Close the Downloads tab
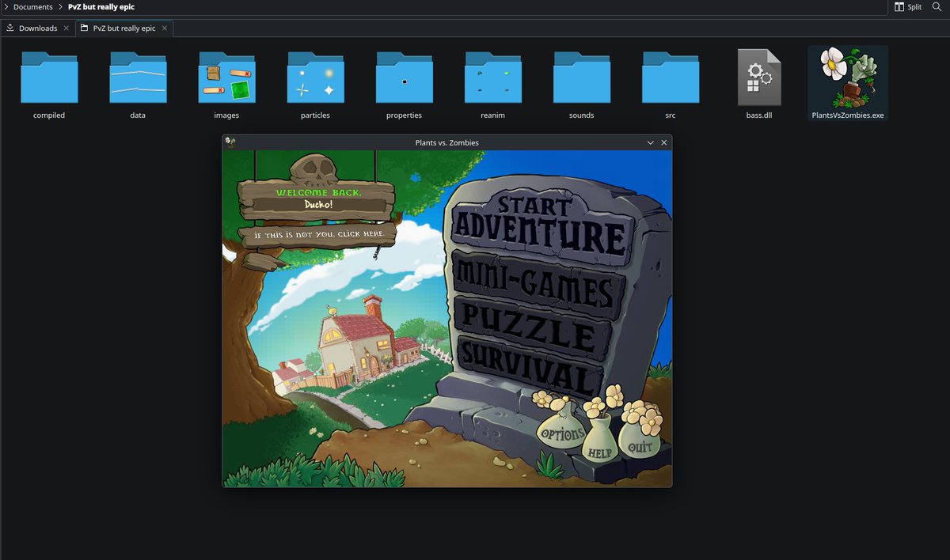The image size is (950, 560). [66, 28]
